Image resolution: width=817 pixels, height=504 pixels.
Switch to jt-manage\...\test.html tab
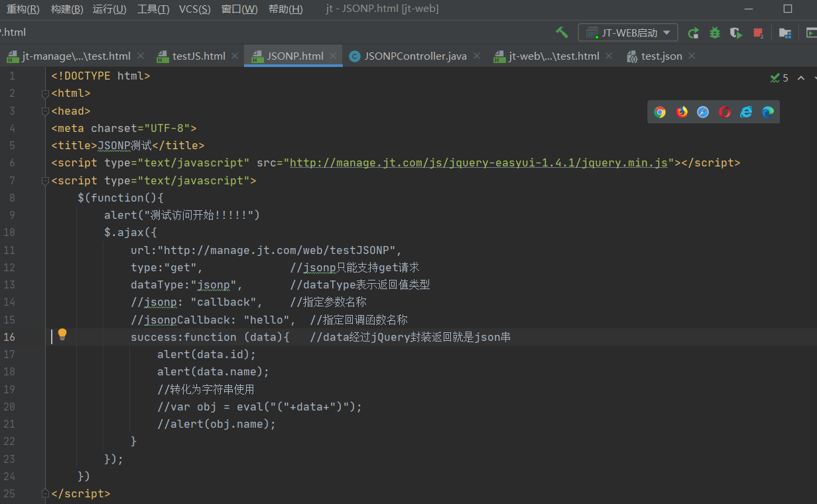pos(76,56)
